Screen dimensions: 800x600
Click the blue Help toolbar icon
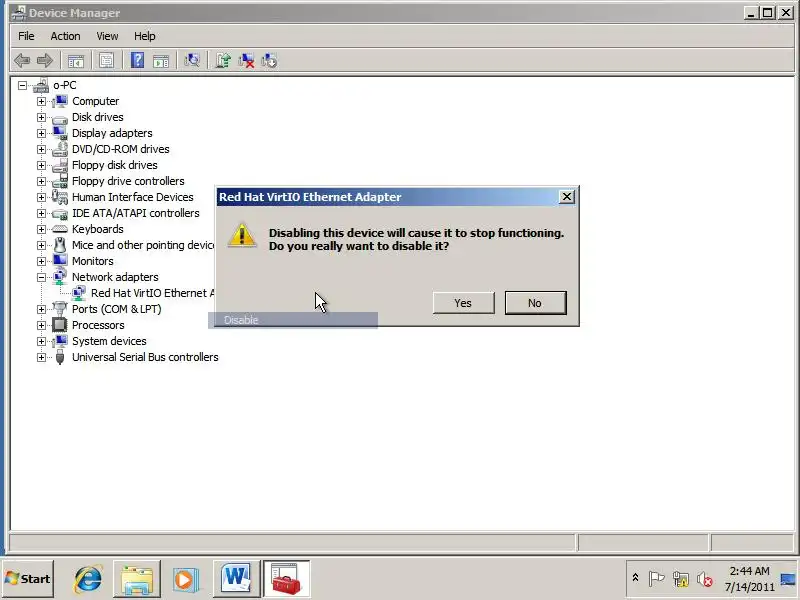click(137, 61)
